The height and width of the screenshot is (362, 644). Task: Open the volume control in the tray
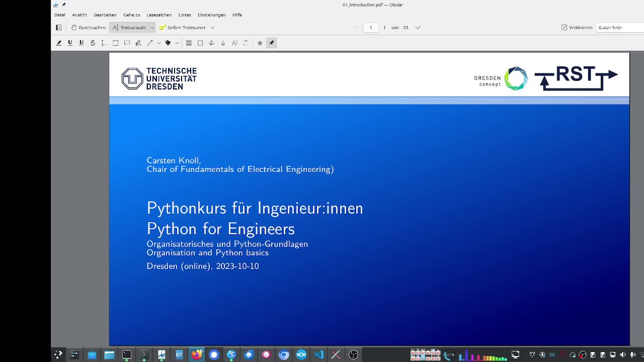point(623,355)
